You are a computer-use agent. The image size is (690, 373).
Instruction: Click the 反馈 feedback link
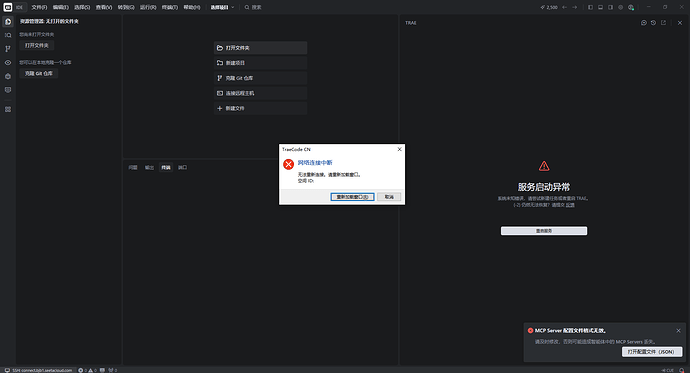pos(570,205)
